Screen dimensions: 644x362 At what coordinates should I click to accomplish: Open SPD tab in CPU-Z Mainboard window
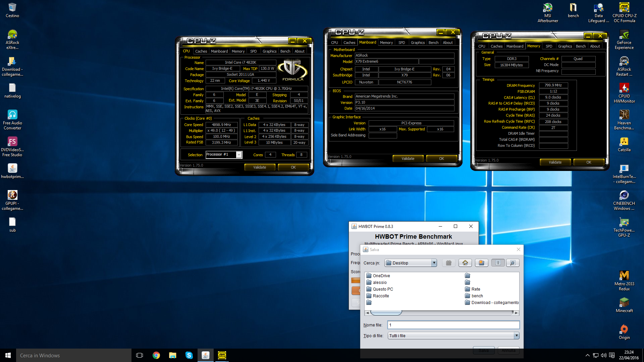[401, 43]
